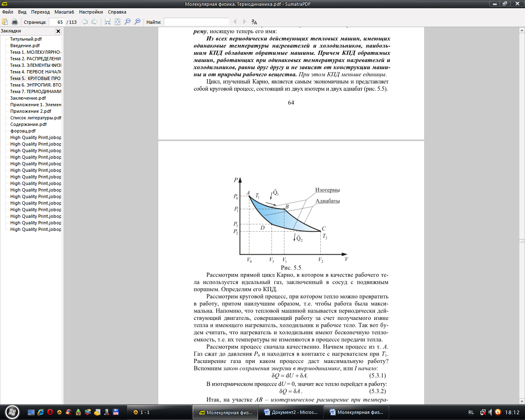
Task: Open the Справка menu
Action: [x=117, y=12]
